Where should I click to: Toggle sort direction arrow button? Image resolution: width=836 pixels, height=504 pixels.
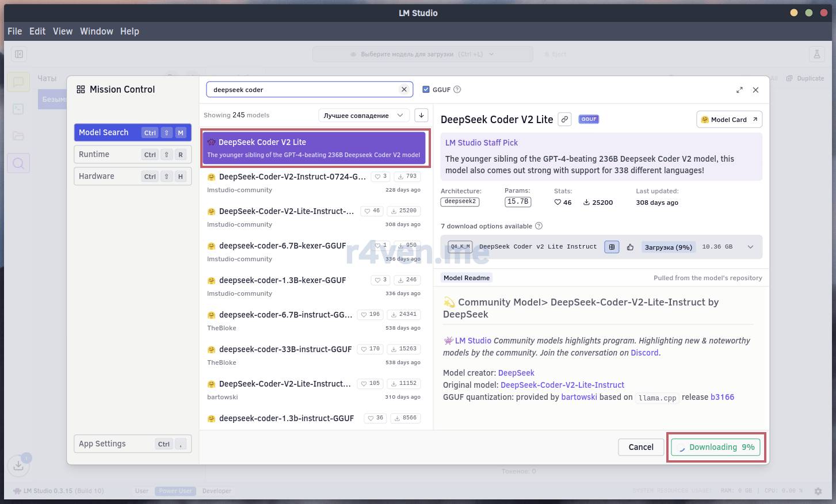(x=421, y=115)
